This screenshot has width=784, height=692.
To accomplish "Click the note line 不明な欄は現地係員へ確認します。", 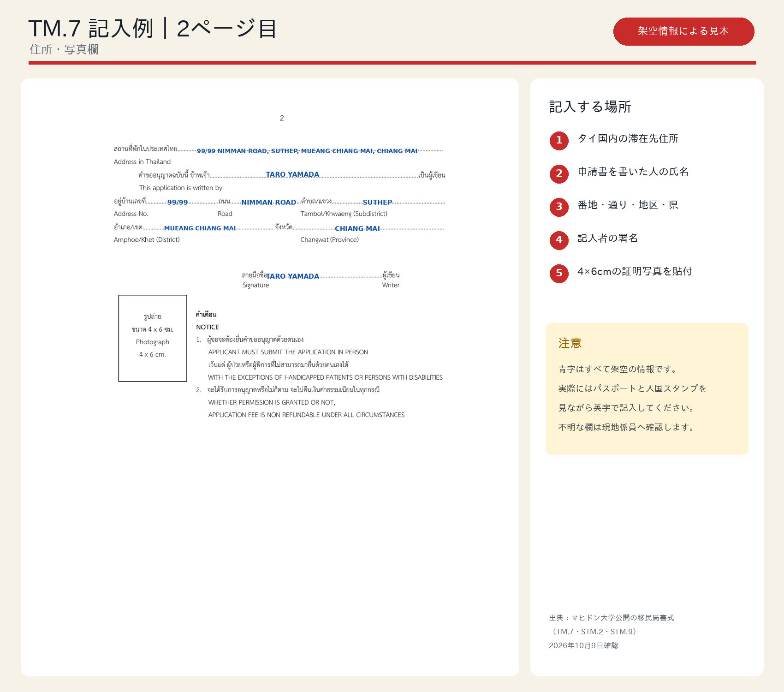I will click(x=627, y=427).
